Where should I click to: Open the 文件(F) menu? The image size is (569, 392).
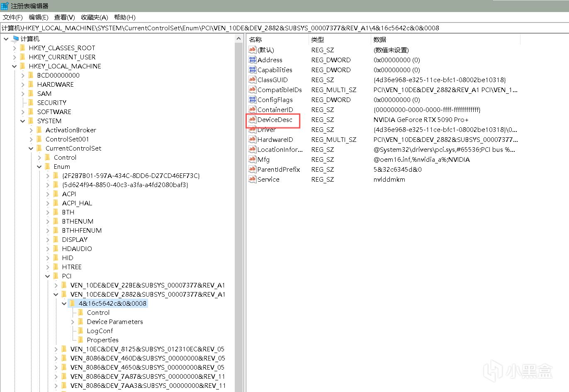tap(13, 17)
